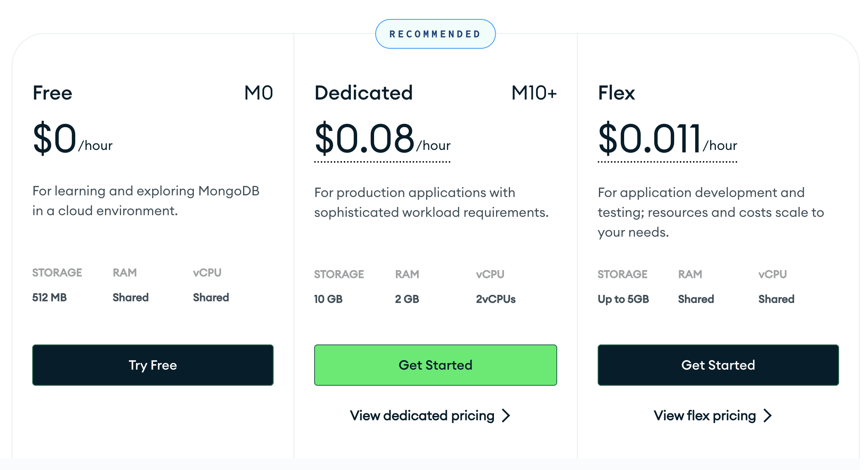
Task: Click the M10+ tier label
Action: 534,93
